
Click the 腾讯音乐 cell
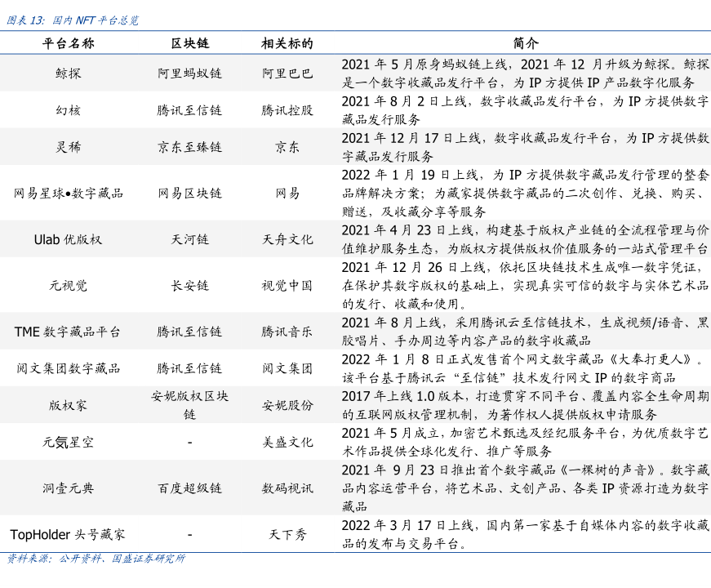(x=287, y=332)
